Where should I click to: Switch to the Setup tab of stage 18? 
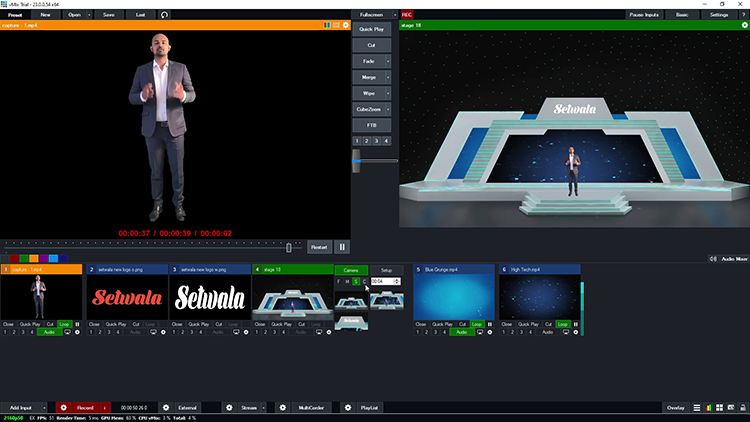pyautogui.click(x=386, y=270)
